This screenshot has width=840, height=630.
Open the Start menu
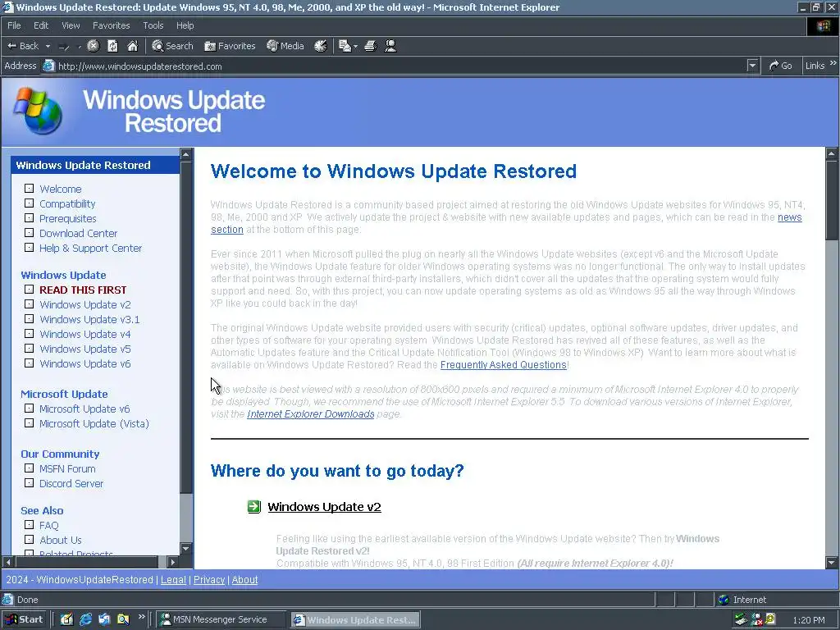[24, 619]
